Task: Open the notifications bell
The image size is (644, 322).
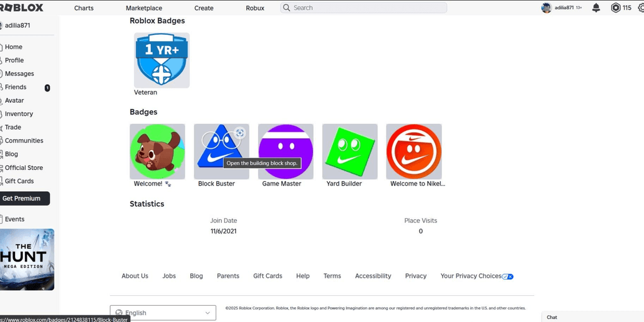Action: point(596,8)
